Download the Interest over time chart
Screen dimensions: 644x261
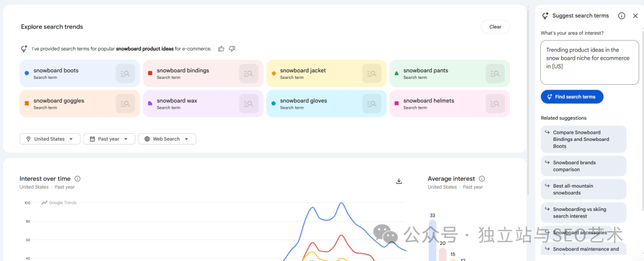point(399,182)
